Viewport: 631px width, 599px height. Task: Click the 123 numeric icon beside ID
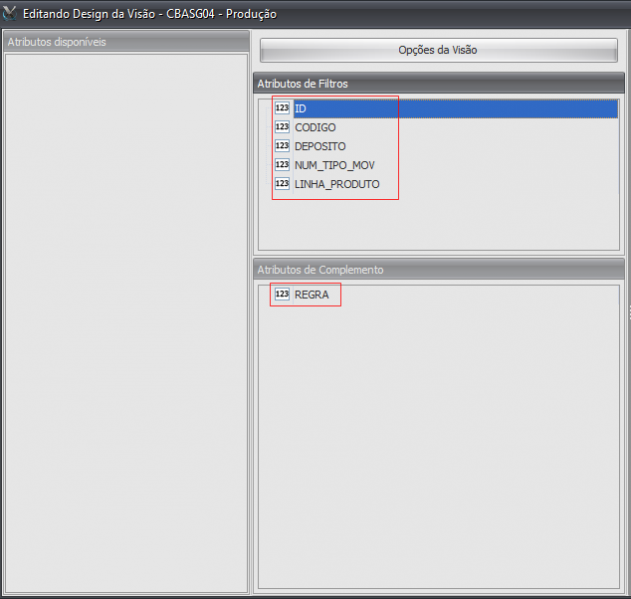[x=282, y=109]
